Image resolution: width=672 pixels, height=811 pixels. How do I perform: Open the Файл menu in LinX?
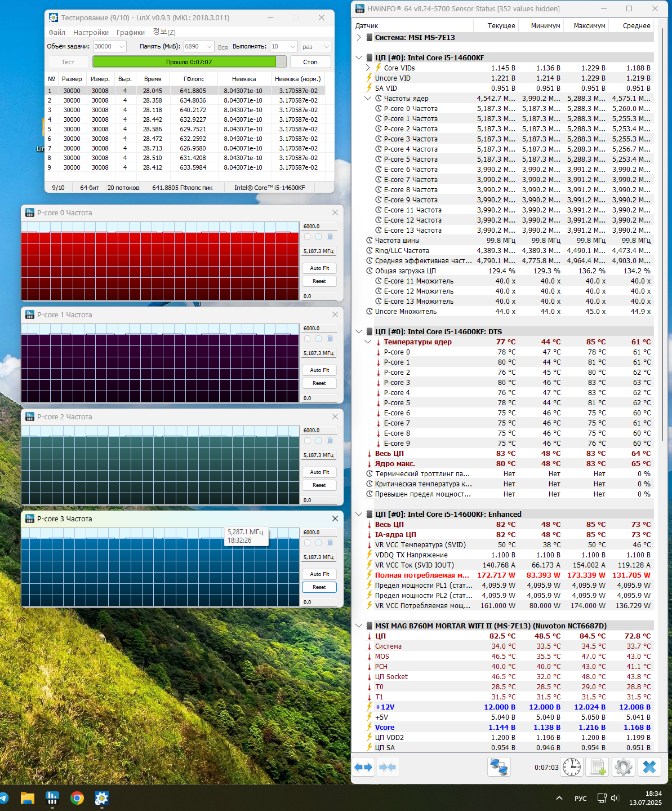pyautogui.click(x=57, y=32)
